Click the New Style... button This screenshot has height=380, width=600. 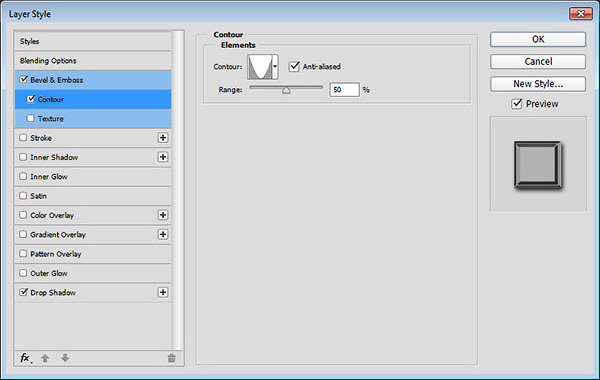tap(538, 84)
